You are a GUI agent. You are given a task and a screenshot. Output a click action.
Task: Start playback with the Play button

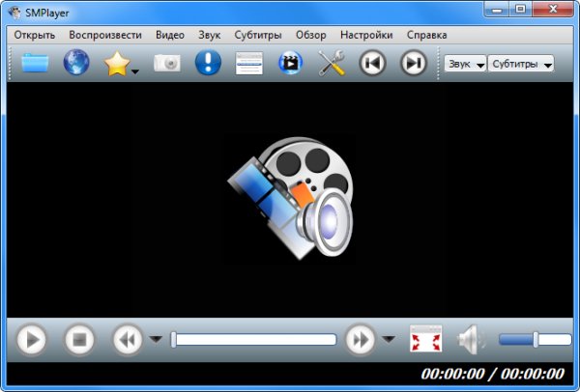pyautogui.click(x=32, y=339)
